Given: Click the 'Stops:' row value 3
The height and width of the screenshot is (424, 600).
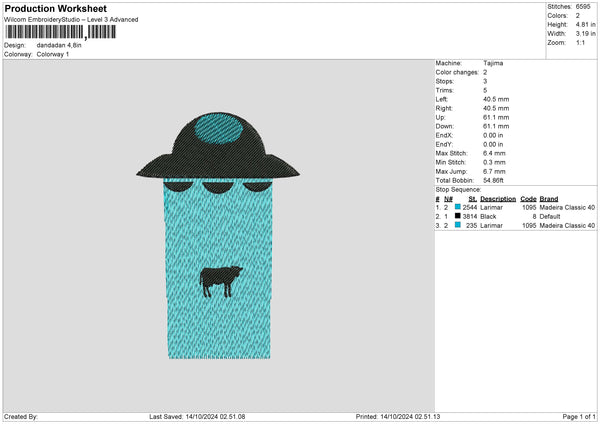Looking at the screenshot, I should pos(485,81).
